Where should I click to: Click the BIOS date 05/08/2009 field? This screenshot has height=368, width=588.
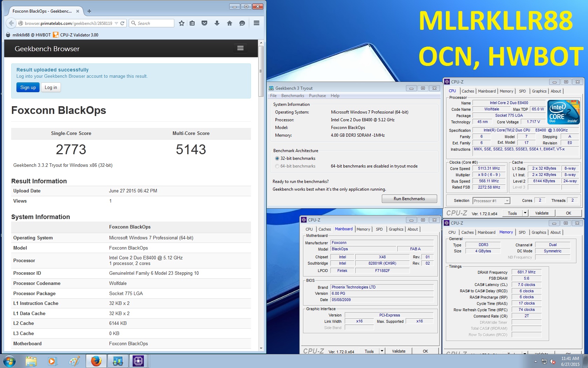382,300
